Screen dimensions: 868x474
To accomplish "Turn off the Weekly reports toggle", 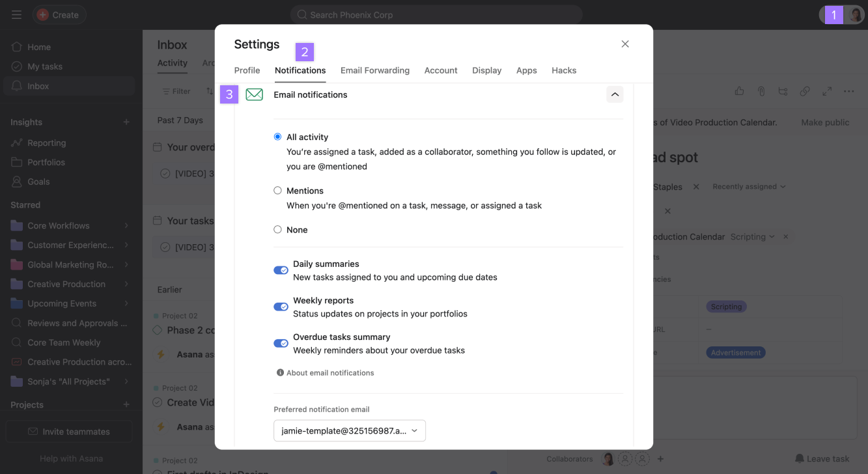I will (280, 306).
